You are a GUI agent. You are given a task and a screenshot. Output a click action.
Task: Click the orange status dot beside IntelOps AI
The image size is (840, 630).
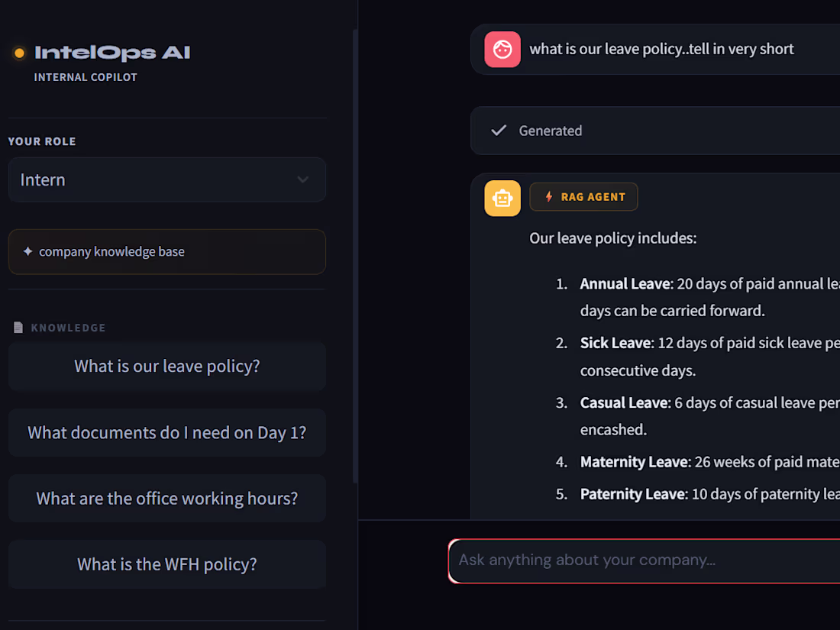19,53
